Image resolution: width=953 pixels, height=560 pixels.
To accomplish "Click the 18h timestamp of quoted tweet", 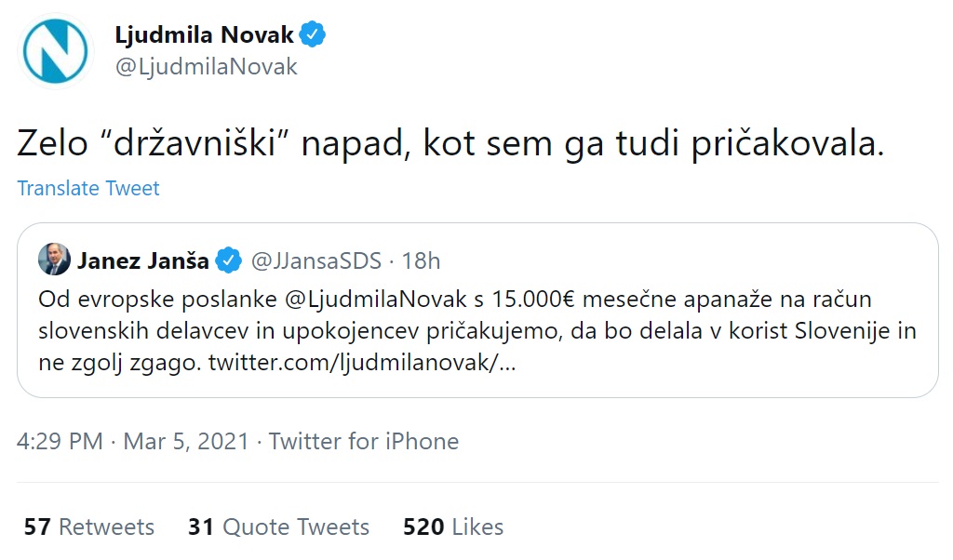I will pos(422,260).
